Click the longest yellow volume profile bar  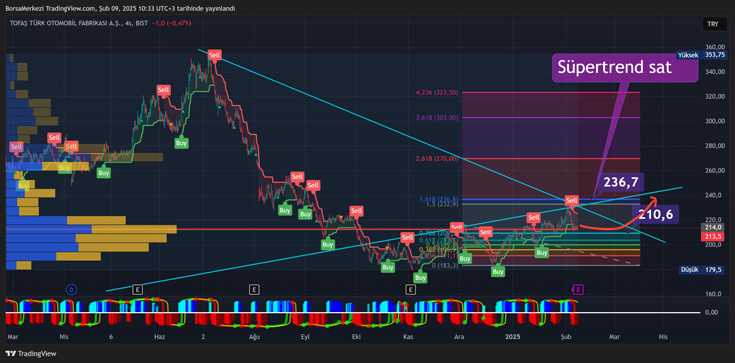point(135,229)
